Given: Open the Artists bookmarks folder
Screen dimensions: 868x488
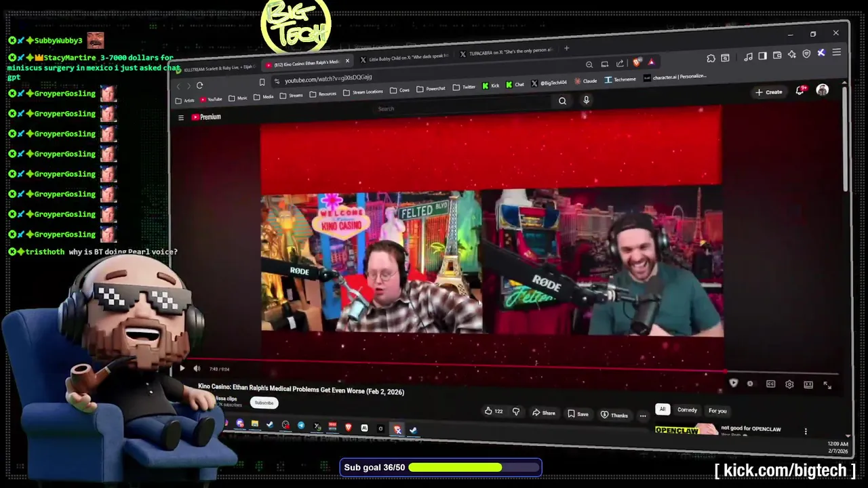Looking at the screenshot, I should point(184,100).
